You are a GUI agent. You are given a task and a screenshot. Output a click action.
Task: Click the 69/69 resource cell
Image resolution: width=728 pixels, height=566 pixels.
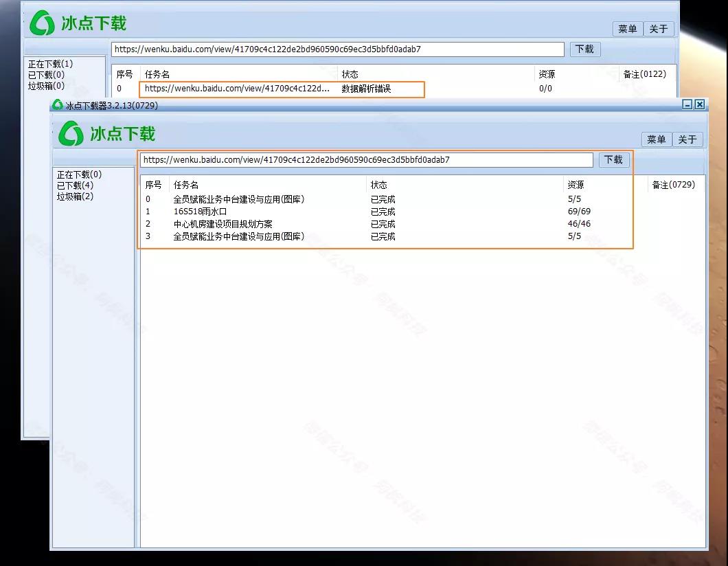(x=579, y=212)
